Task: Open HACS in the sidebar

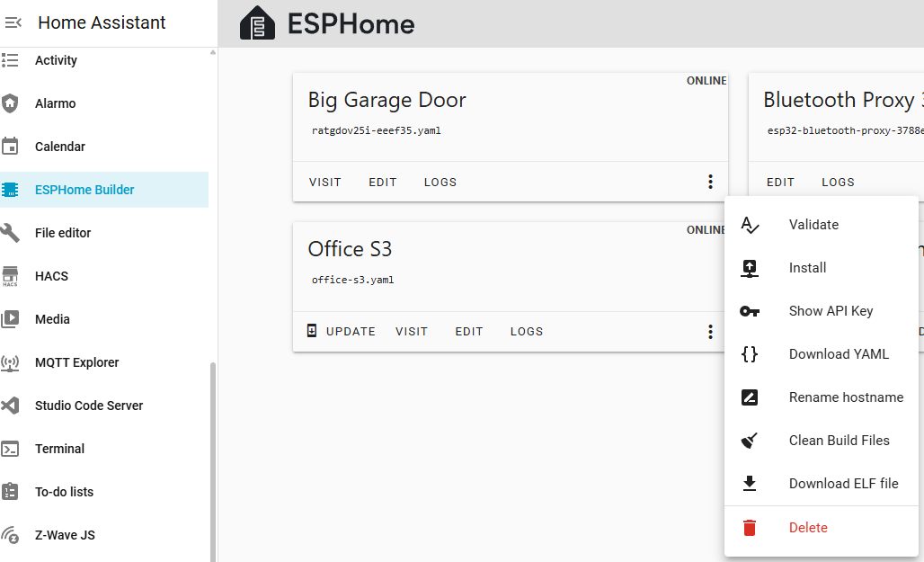Action: [104, 276]
